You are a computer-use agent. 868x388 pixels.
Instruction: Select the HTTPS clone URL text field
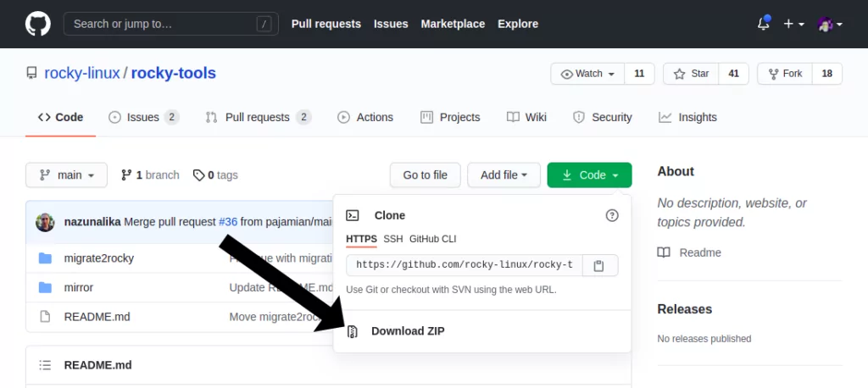[464, 265]
